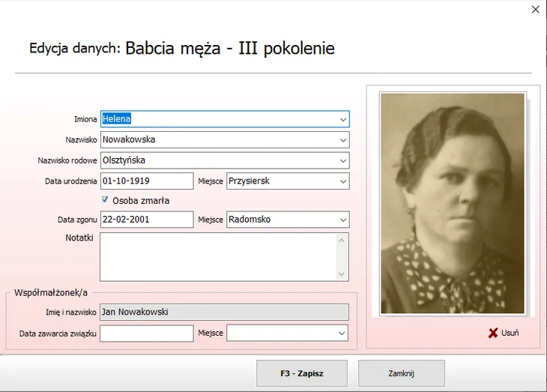
Task: Click the Jan Nowakowski spouse field
Action: pyautogui.click(x=224, y=312)
